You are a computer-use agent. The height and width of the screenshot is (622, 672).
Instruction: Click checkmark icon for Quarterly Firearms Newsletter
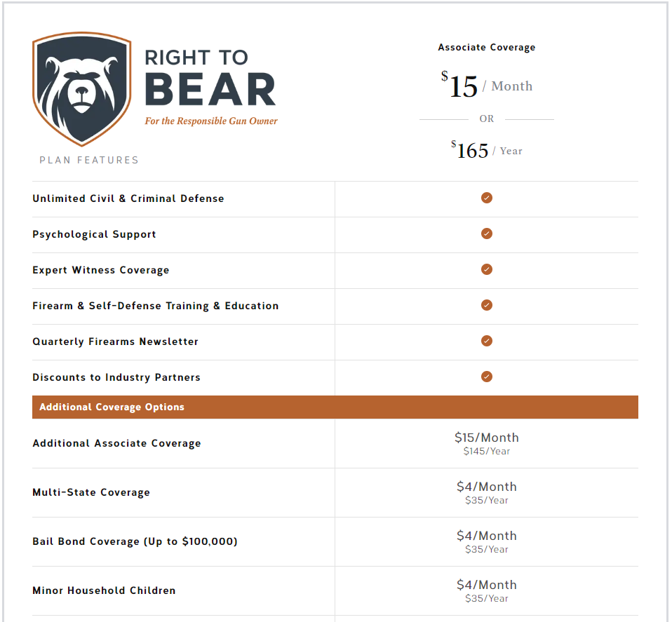486,341
